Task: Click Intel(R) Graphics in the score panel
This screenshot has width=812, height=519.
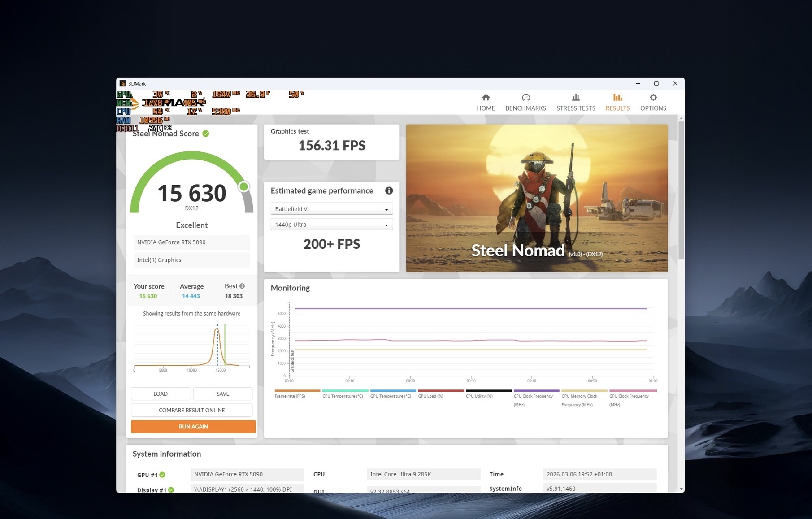Action: point(191,260)
